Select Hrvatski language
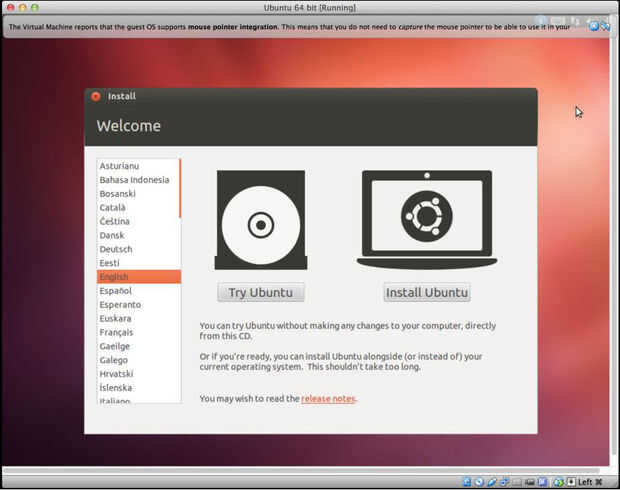620x490 pixels. (x=138, y=374)
